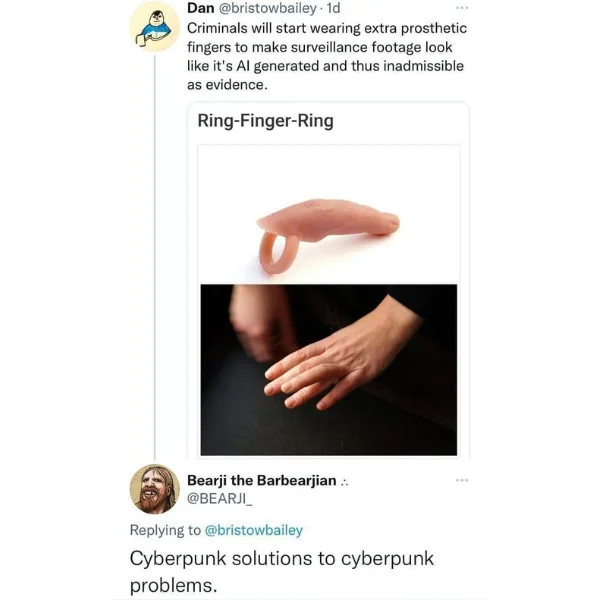The height and width of the screenshot is (600, 600).
Task: Open the @BEARJI_ handle
Action: pos(220,498)
